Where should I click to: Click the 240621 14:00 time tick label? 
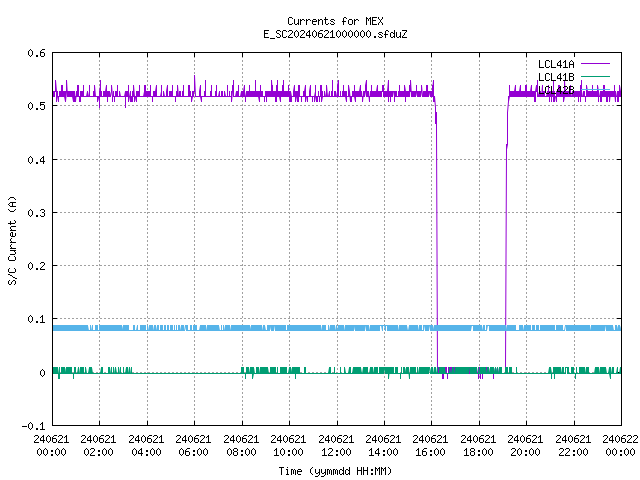(x=383, y=446)
